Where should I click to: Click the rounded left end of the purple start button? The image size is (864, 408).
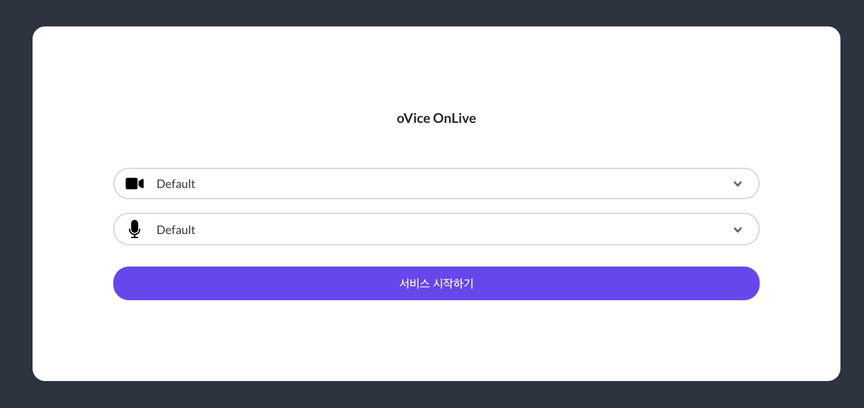click(x=124, y=283)
